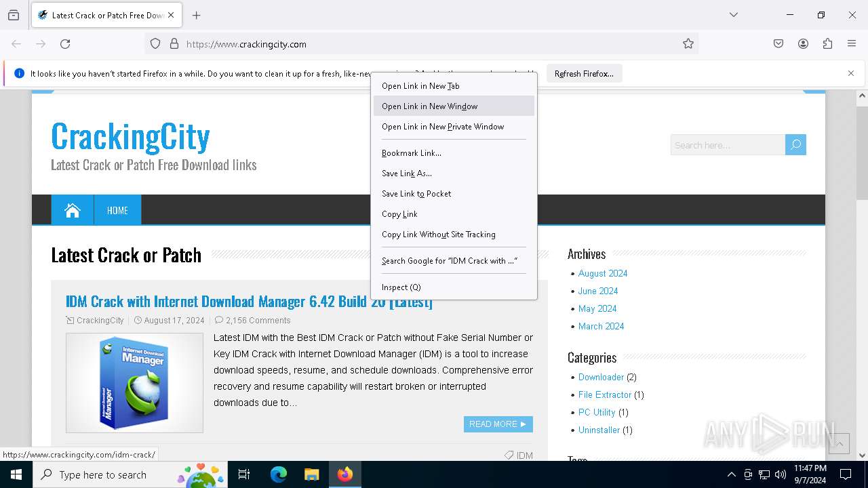Open the volume speaker icon
This screenshot has width=868, height=488.
[781, 474]
